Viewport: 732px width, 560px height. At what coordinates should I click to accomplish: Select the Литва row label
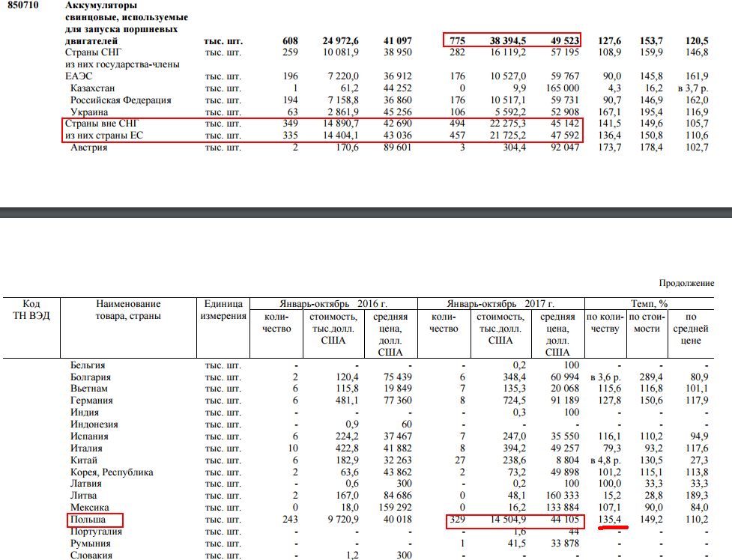[x=84, y=496]
